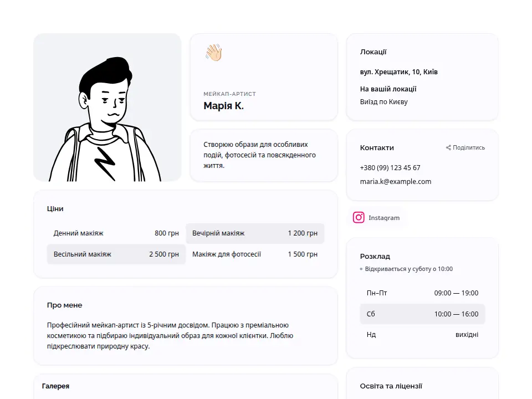The width and height of the screenshot is (532, 399).
Task: Click the profile avatar illustration
Action: (x=107, y=107)
